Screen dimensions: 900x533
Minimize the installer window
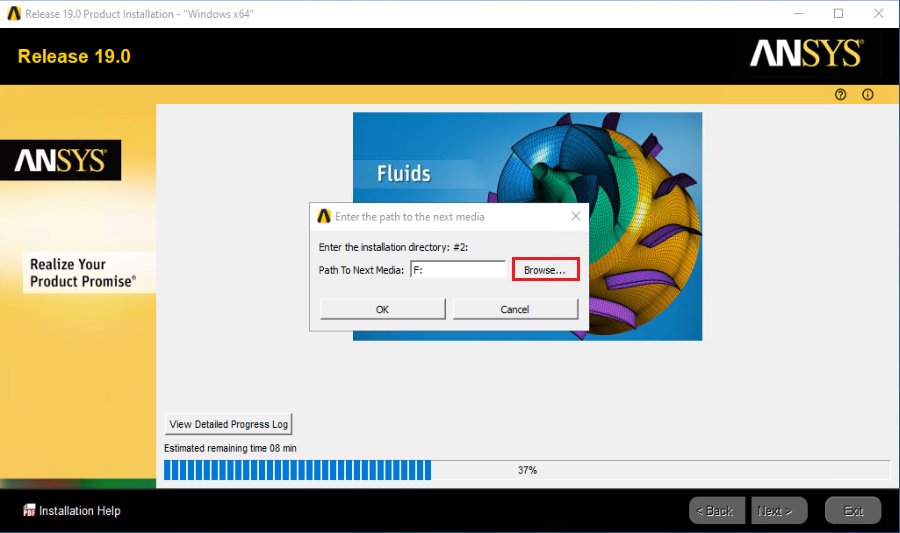click(x=798, y=13)
